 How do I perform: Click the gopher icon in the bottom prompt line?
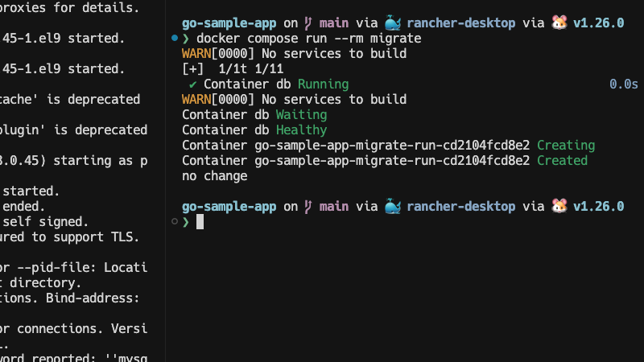pos(559,206)
